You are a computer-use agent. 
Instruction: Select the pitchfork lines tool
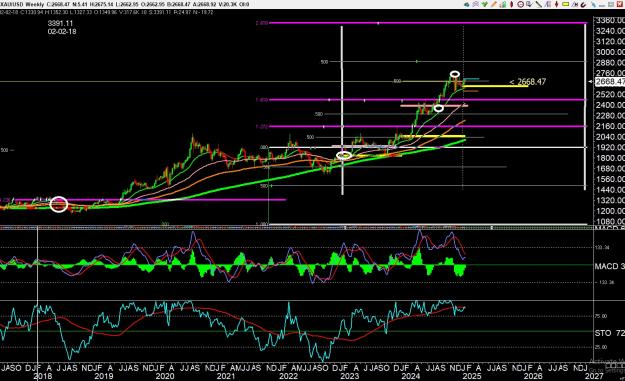click(548, 4)
